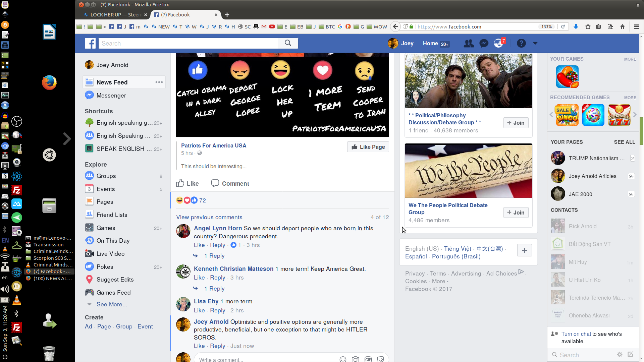Open YouTube bookmark icon

272,26
